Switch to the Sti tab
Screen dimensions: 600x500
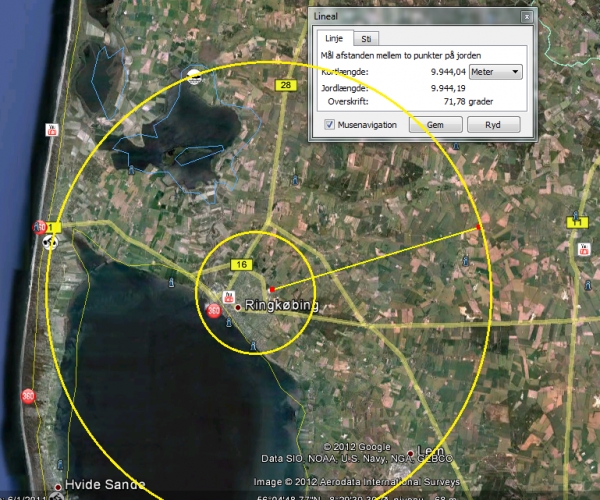(367, 38)
